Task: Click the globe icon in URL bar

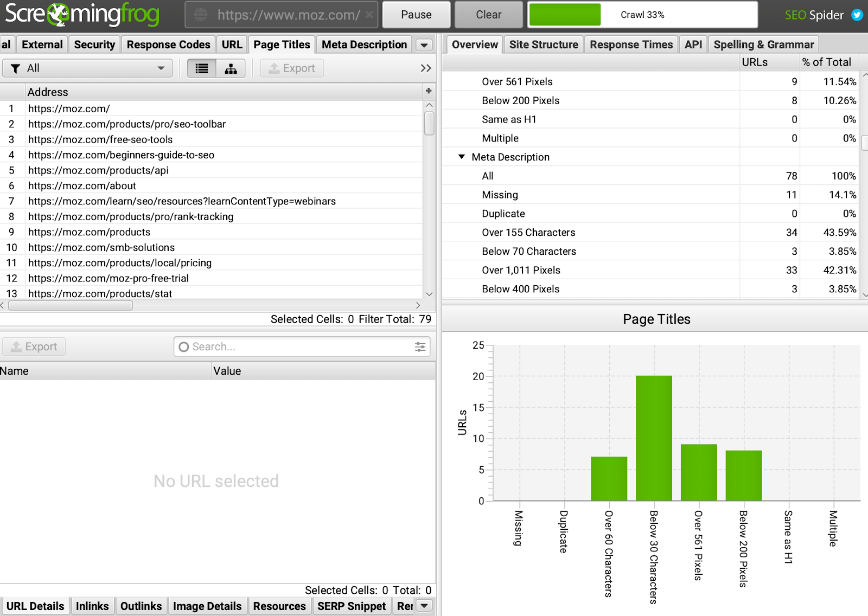Action: tap(201, 15)
